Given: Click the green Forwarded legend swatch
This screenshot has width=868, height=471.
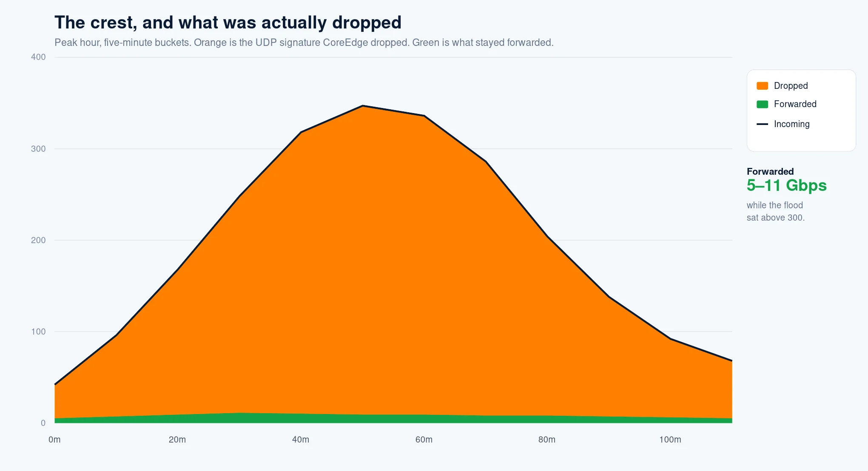Looking at the screenshot, I should 762,104.
